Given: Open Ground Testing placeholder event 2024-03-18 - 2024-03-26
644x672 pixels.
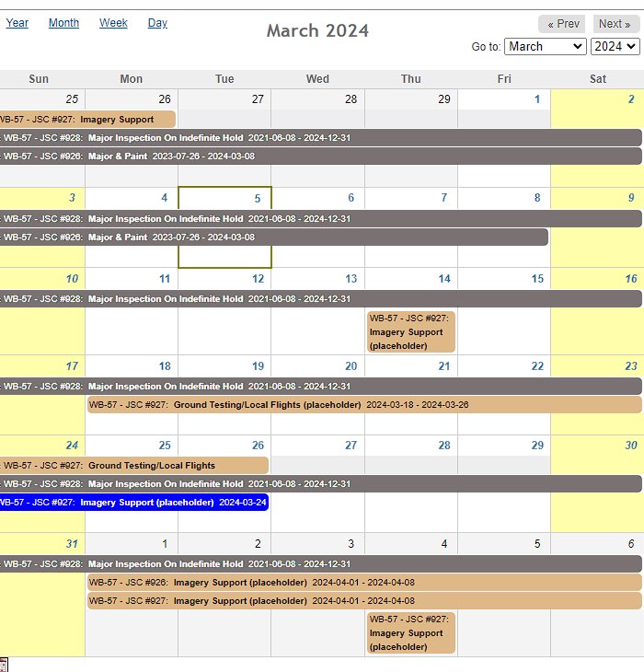Looking at the screenshot, I should click(364, 404).
